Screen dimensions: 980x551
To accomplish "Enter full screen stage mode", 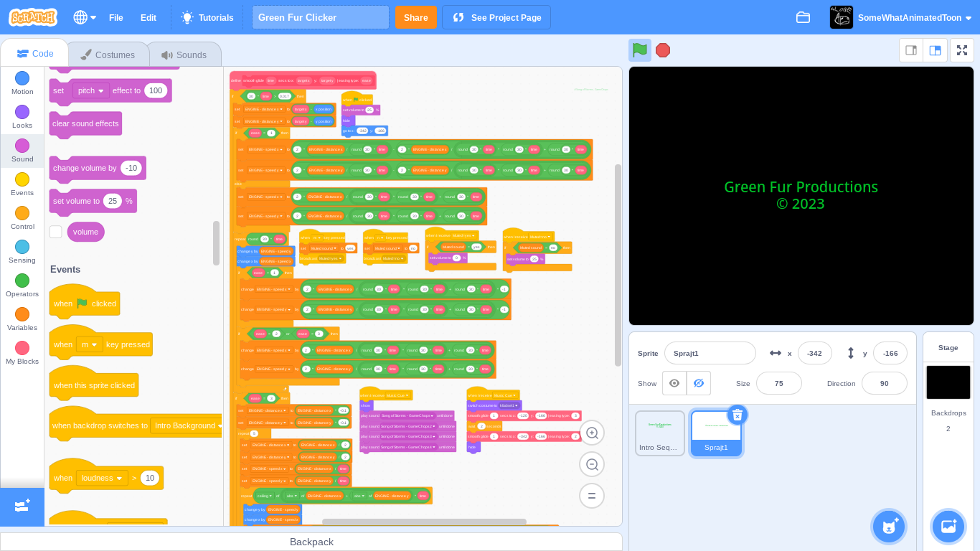I will (962, 50).
